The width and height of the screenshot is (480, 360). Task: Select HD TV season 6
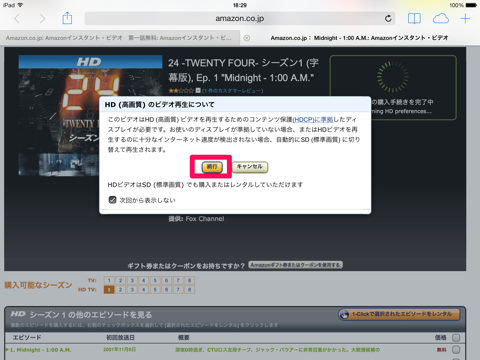click(166, 290)
